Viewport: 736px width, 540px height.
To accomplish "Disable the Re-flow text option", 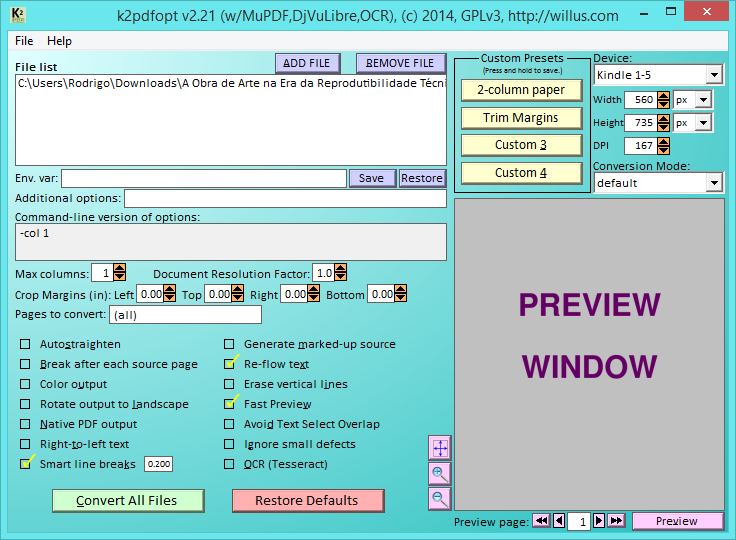I will coord(230,364).
